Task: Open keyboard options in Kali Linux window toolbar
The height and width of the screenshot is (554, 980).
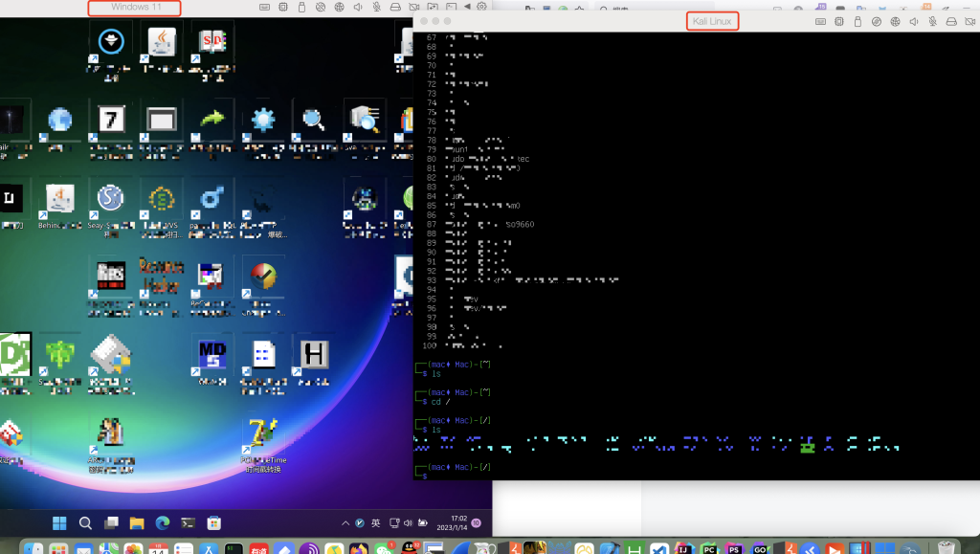Action: click(820, 21)
